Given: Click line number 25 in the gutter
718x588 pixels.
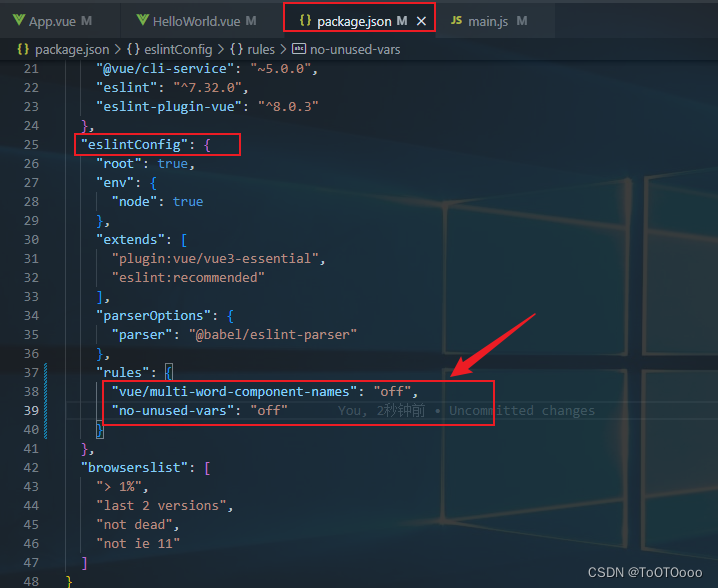Looking at the screenshot, I should [x=31, y=145].
